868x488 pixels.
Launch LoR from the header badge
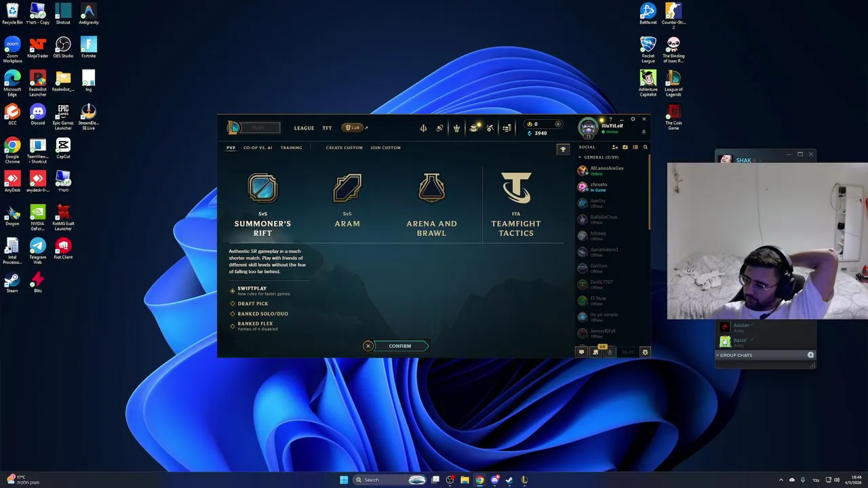click(x=353, y=127)
